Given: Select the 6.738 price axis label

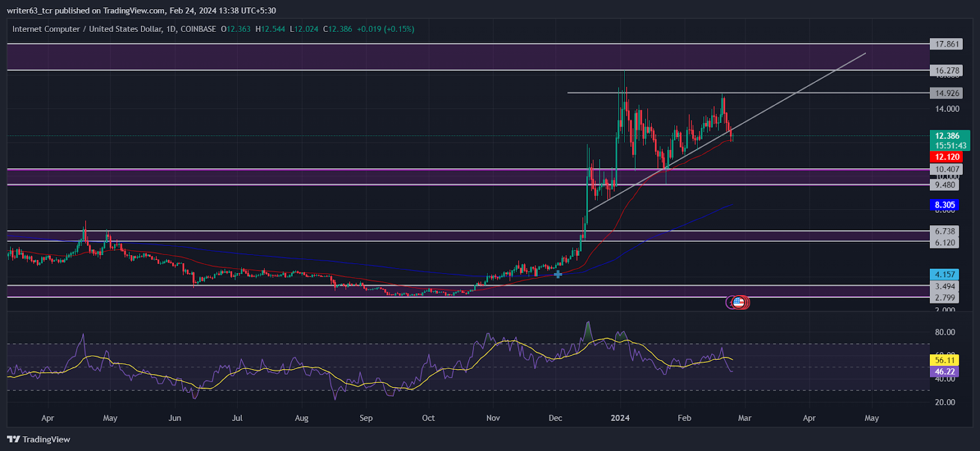Looking at the screenshot, I should pos(945,231).
